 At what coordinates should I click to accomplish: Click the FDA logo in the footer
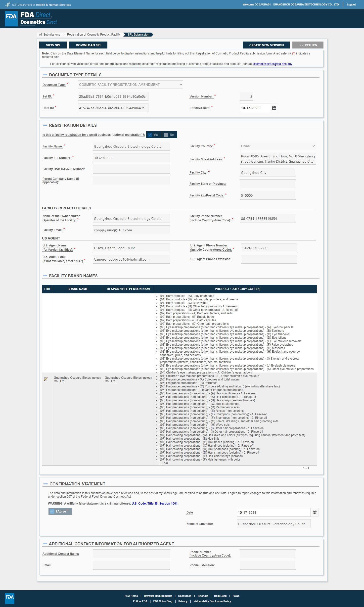pos(10,598)
